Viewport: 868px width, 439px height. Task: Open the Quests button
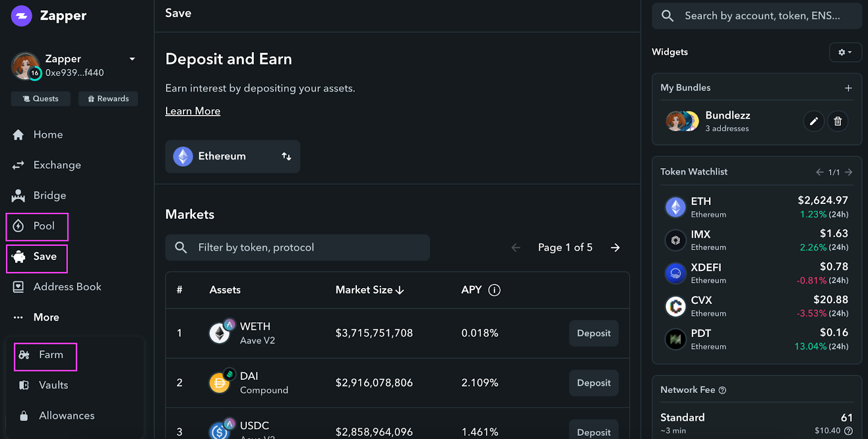pos(41,99)
